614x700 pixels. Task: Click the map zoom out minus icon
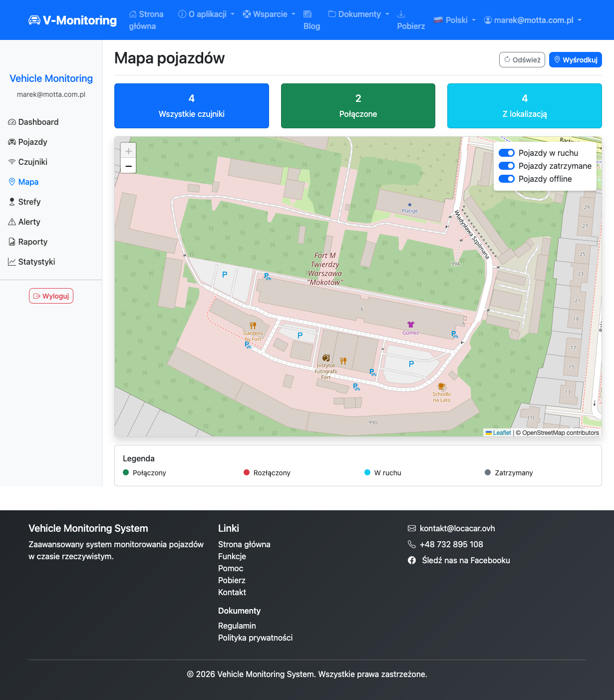(128, 166)
